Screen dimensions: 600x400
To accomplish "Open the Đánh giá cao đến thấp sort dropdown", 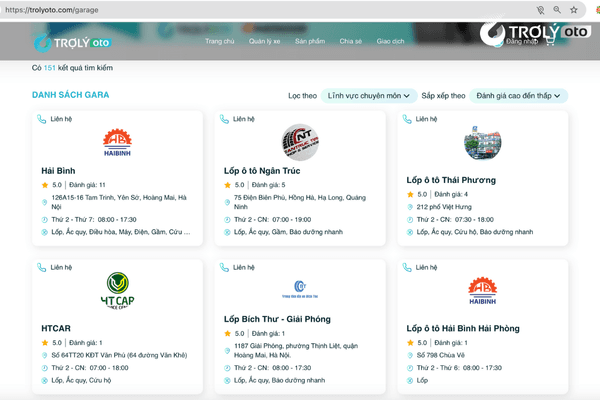I will click(518, 96).
